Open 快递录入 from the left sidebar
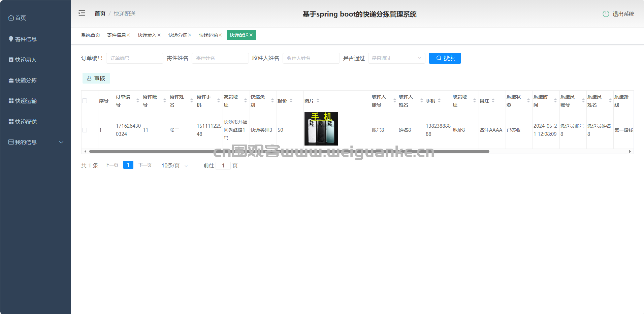Image resolution: width=644 pixels, height=314 pixels. pos(26,60)
